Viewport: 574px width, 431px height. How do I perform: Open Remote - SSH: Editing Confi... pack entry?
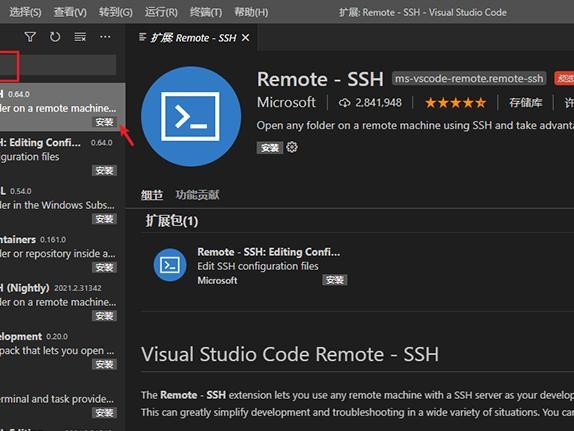coord(268,252)
